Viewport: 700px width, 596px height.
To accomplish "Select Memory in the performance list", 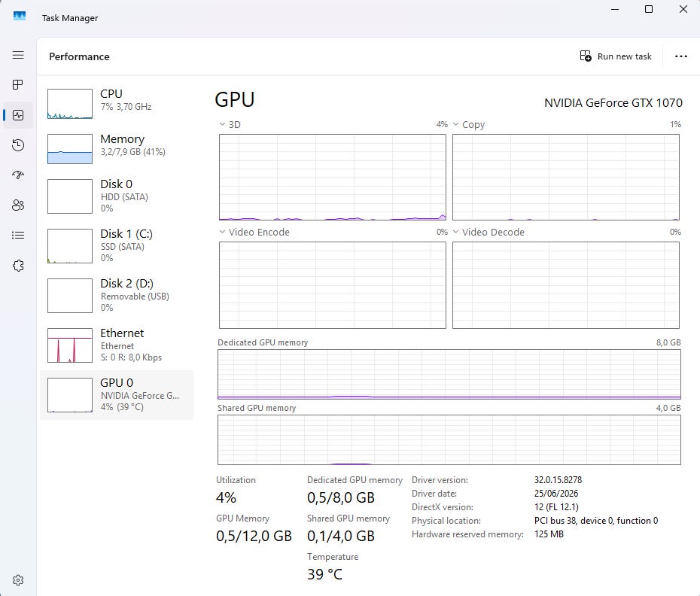I will [x=117, y=149].
